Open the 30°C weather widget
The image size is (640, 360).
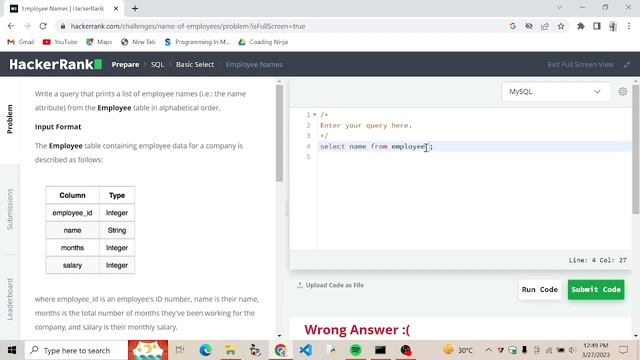point(458,350)
